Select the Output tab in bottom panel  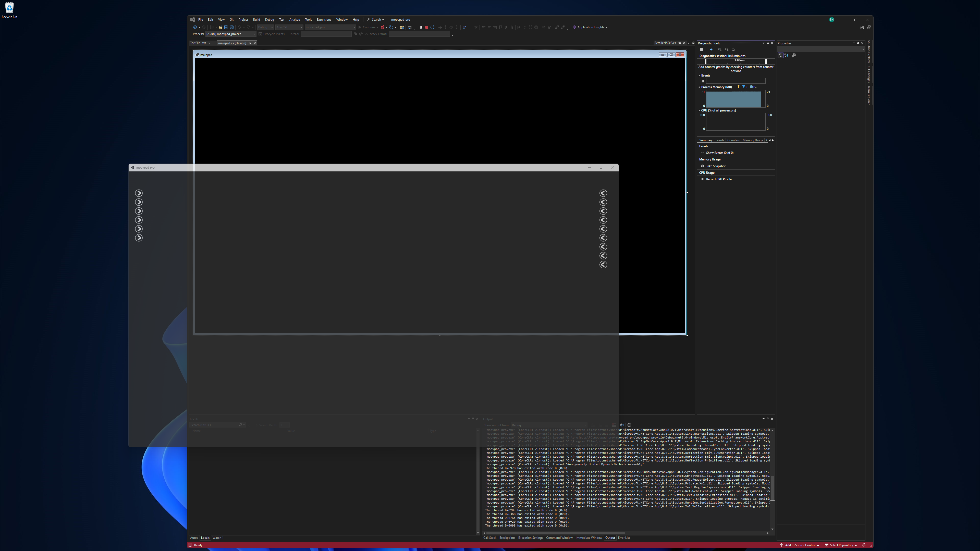tap(609, 537)
